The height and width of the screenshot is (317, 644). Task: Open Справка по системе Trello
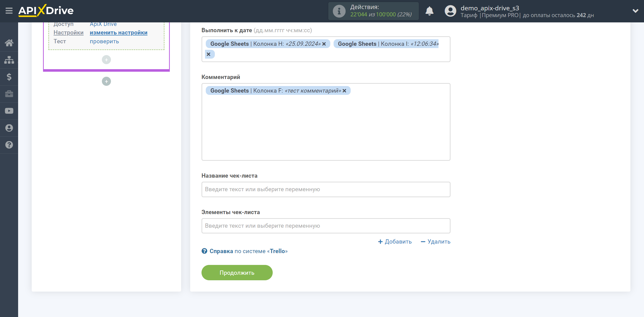click(249, 251)
